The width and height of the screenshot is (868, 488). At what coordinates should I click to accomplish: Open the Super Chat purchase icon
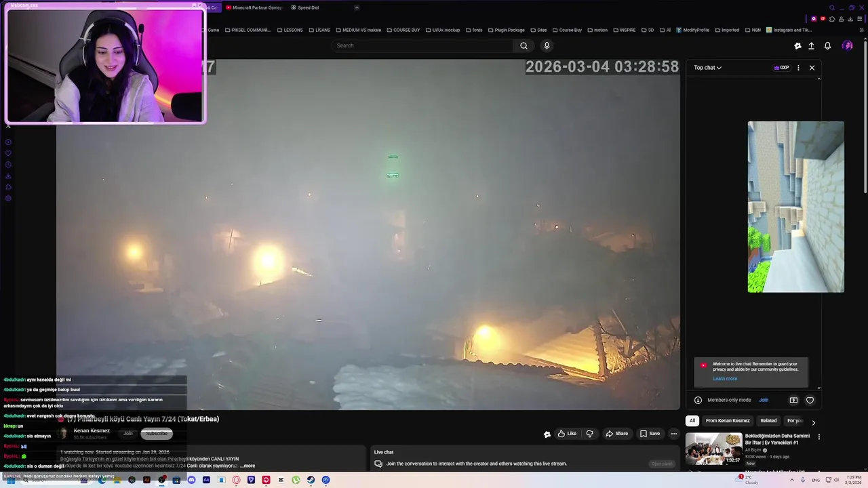click(793, 400)
